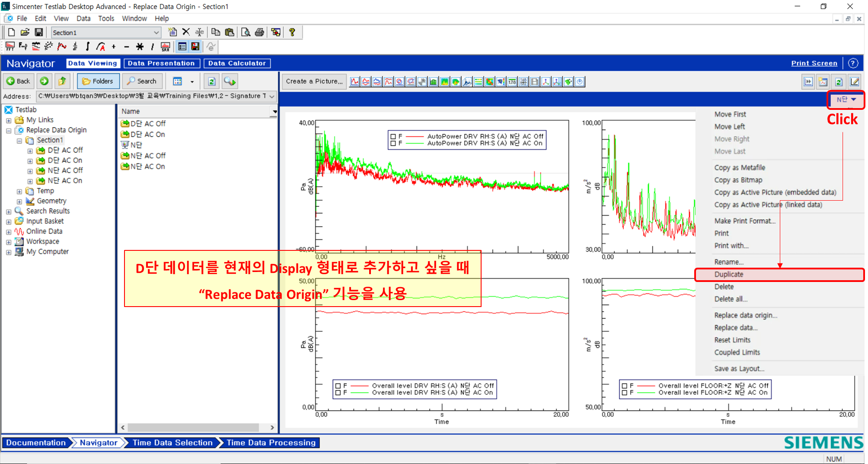Toggle checkbox for AutoPower DRV RH:S N단 AC On
The width and height of the screenshot is (868, 464).
(x=393, y=143)
